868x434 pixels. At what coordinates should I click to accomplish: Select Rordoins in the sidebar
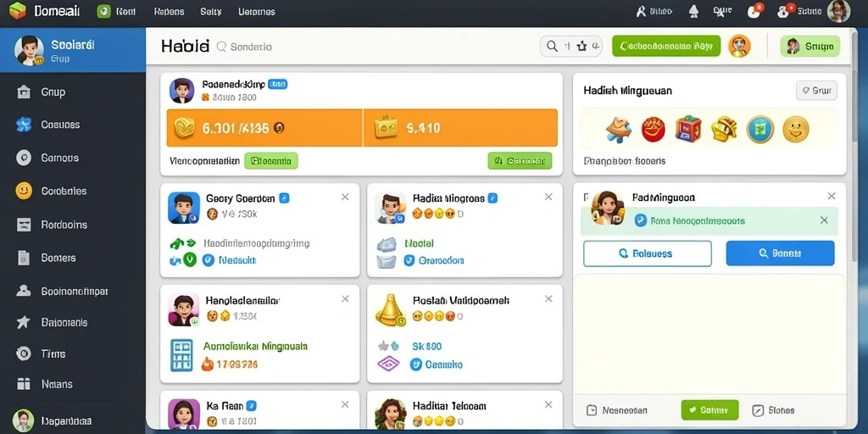pos(64,225)
